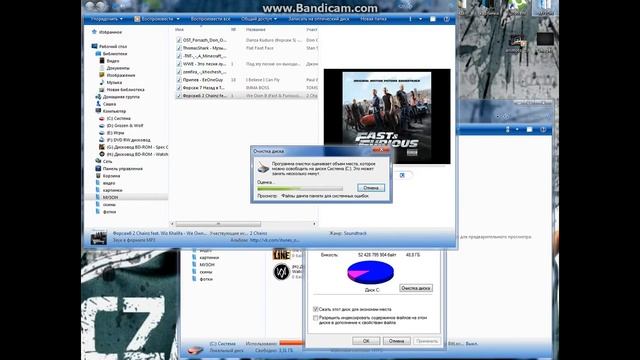
Task: Select the WWE music file
Action: tap(204, 64)
